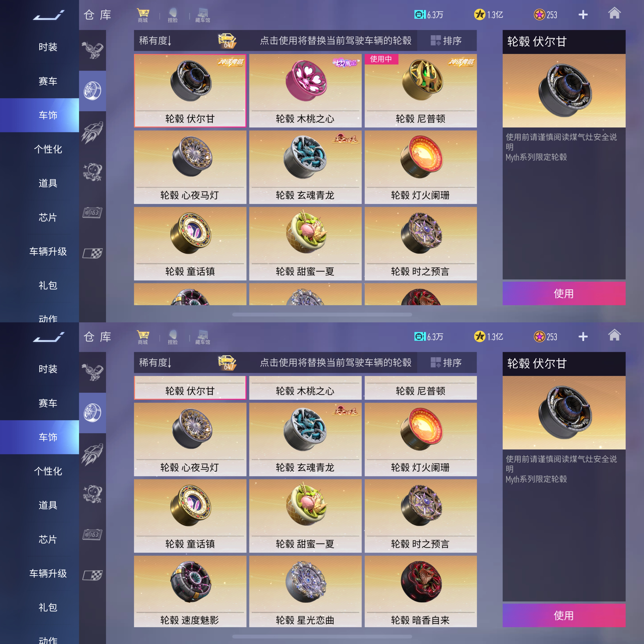Click the horizontal scroll bar below the upper grid
This screenshot has width=644, height=644.
point(322,314)
